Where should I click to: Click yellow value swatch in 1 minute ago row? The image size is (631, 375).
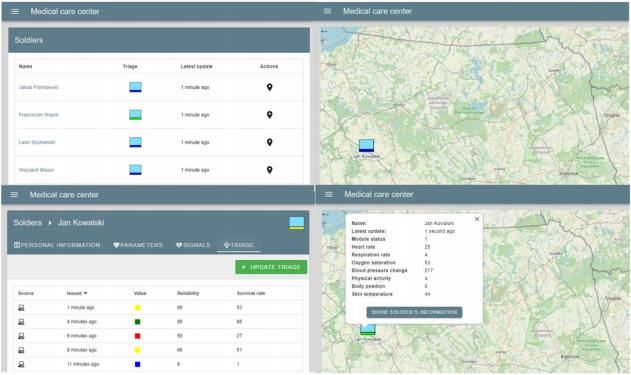tap(137, 308)
